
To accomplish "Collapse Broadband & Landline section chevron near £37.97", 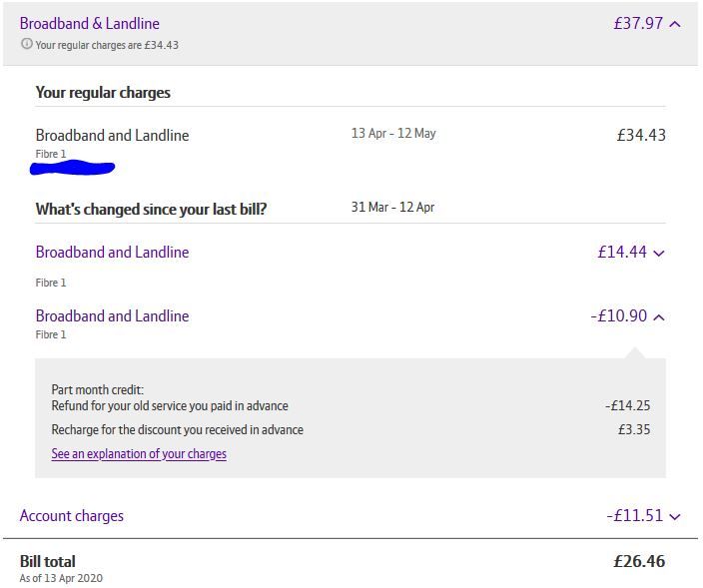I will point(675,24).
